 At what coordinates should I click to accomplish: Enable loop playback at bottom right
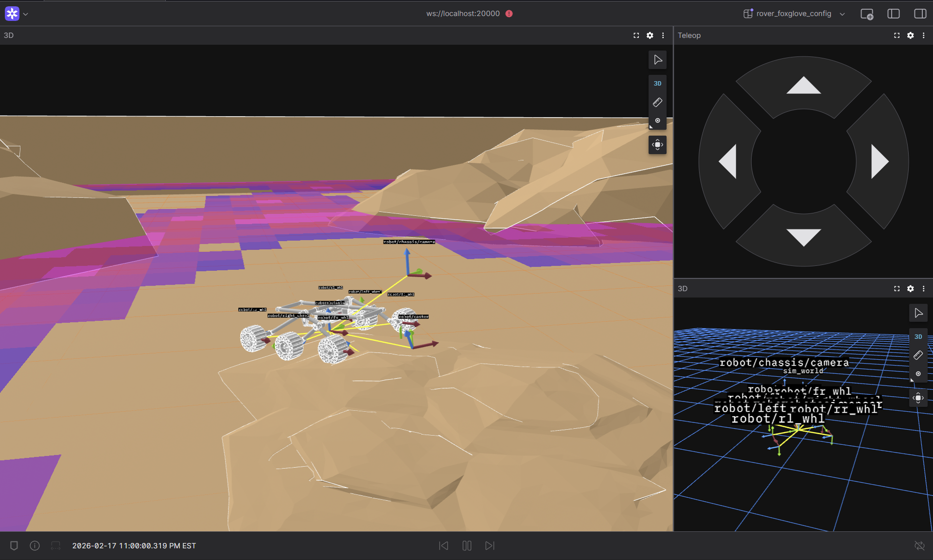tap(920, 545)
